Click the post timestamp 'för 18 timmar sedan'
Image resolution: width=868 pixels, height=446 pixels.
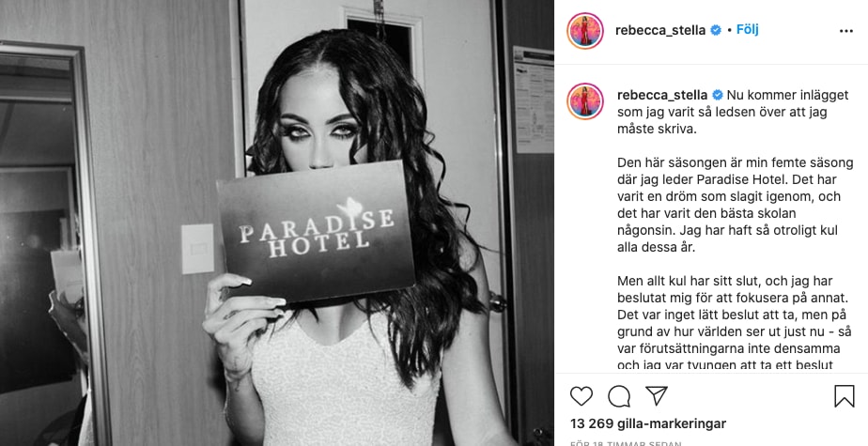coord(626,443)
